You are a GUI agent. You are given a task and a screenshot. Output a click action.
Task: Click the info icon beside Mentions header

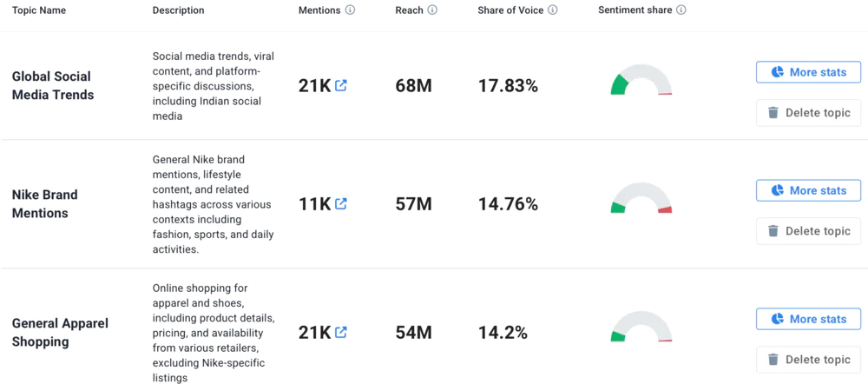[350, 10]
